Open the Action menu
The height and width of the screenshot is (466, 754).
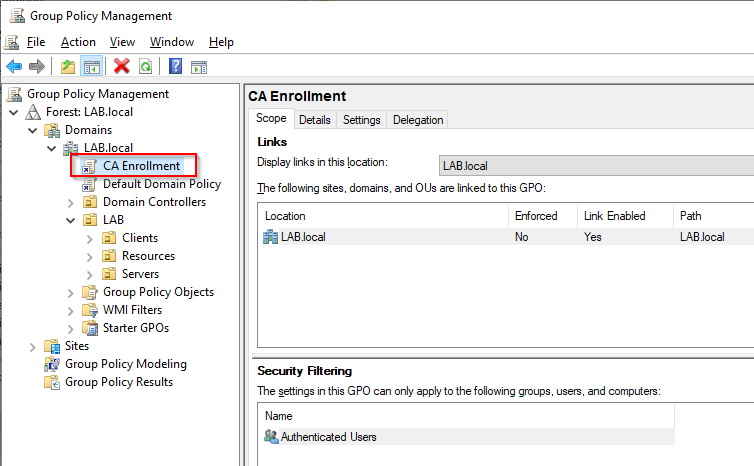click(78, 42)
